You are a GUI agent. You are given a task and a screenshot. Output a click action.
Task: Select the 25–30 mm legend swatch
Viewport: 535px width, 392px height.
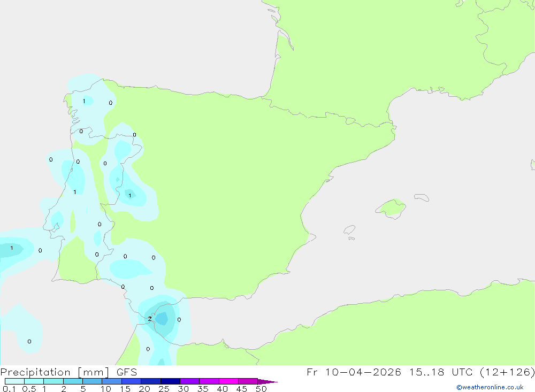click(170, 381)
